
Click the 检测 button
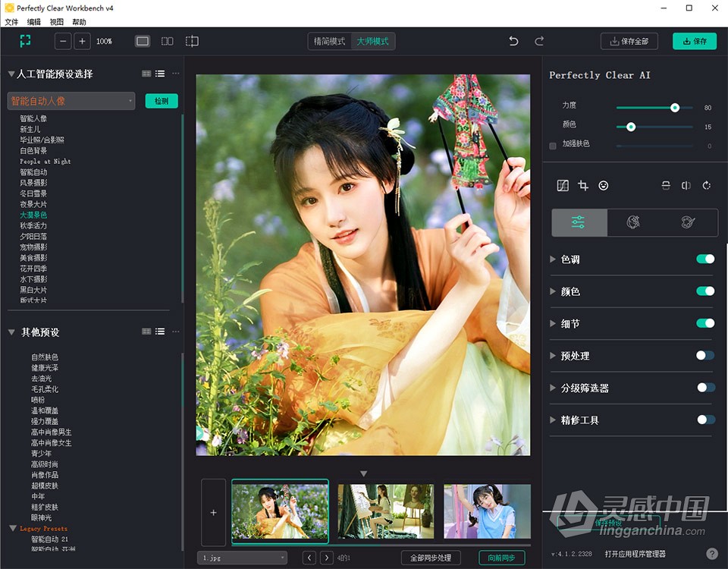tap(162, 100)
